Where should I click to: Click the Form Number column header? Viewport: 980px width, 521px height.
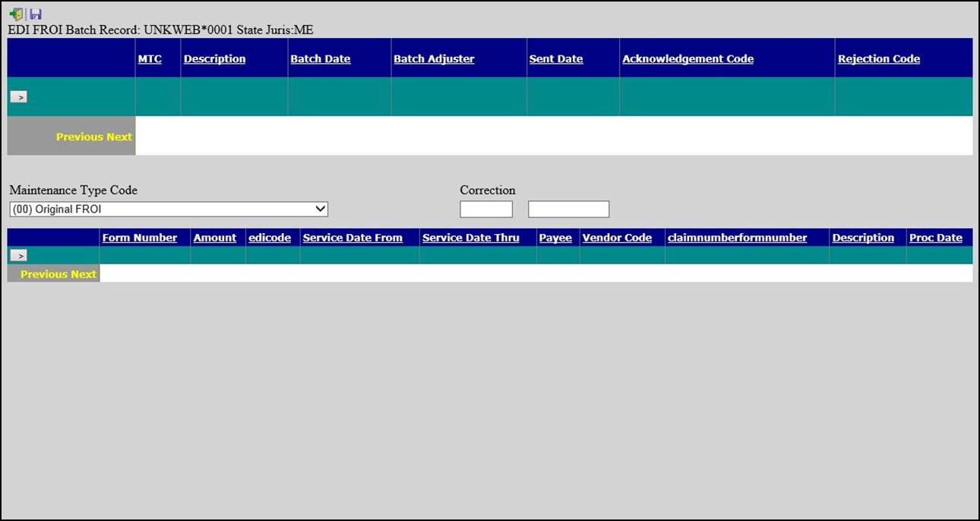140,238
